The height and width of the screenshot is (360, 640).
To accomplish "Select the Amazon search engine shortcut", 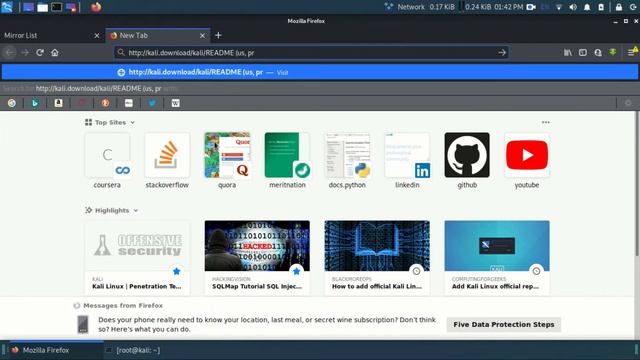I will coord(58,103).
